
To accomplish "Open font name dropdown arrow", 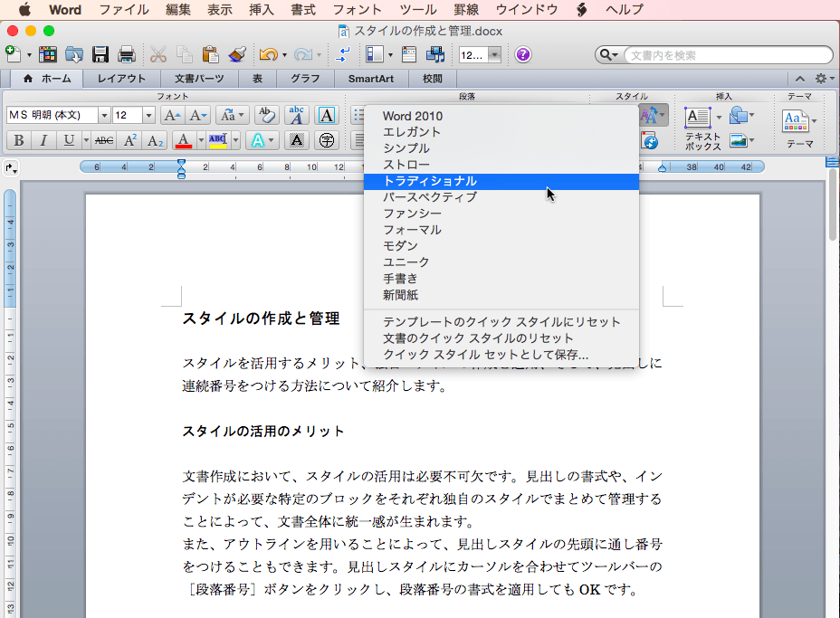I will tap(104, 115).
